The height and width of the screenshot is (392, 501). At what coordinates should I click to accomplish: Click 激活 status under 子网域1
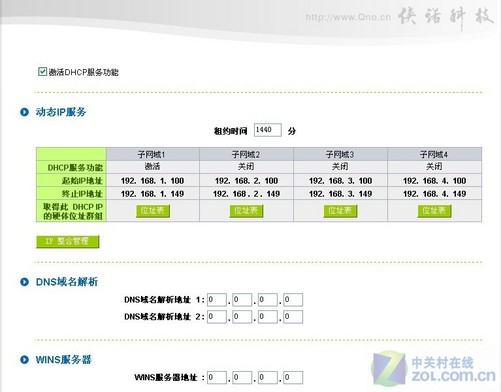152,167
